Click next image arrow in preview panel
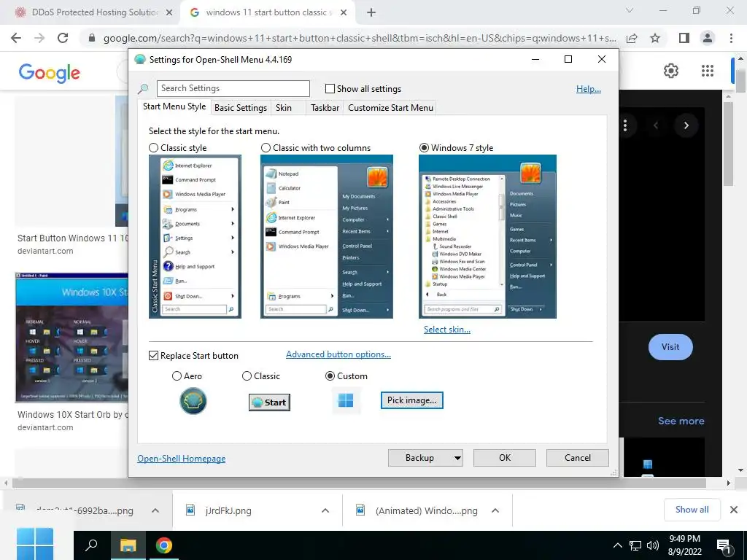This screenshot has width=747, height=560. [686, 125]
